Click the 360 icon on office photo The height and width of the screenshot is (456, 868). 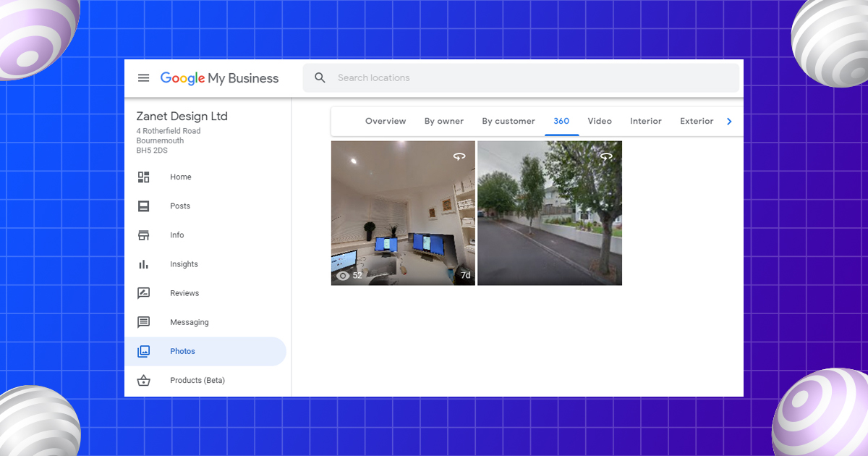459,156
